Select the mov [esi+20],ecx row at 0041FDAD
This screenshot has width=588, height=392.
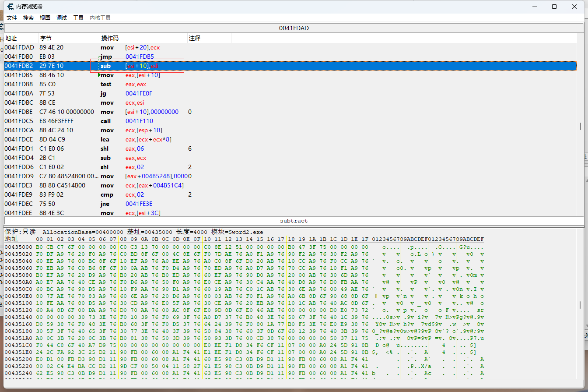[290, 47]
